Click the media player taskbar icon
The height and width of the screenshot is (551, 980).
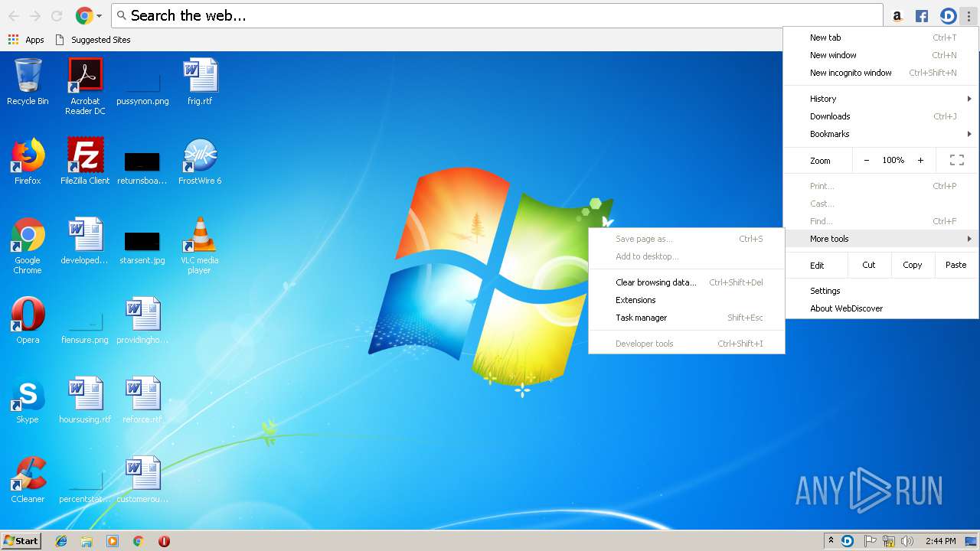click(113, 541)
